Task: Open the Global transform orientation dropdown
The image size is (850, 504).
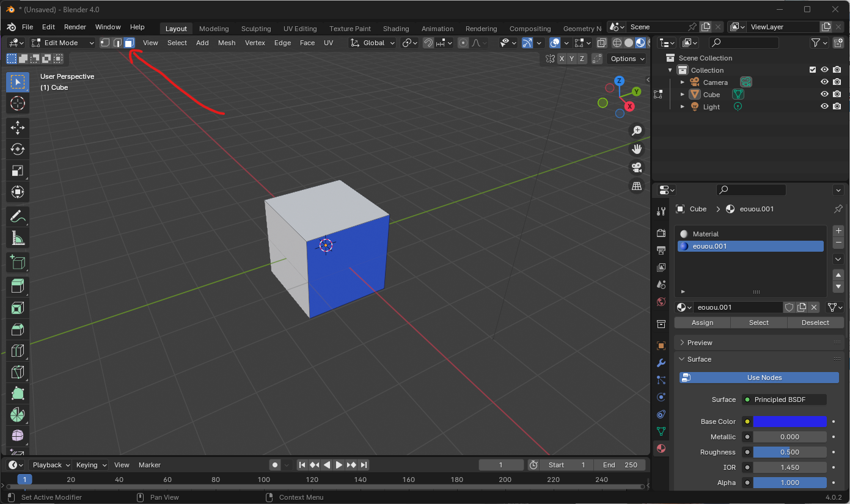Action: (x=373, y=43)
